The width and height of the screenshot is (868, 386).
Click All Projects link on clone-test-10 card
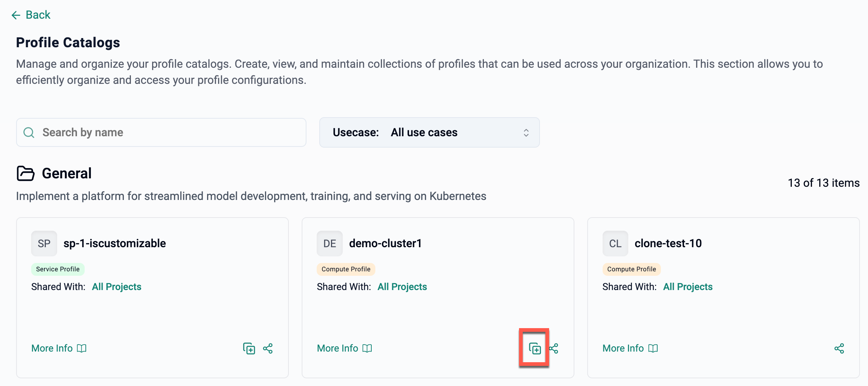point(688,287)
